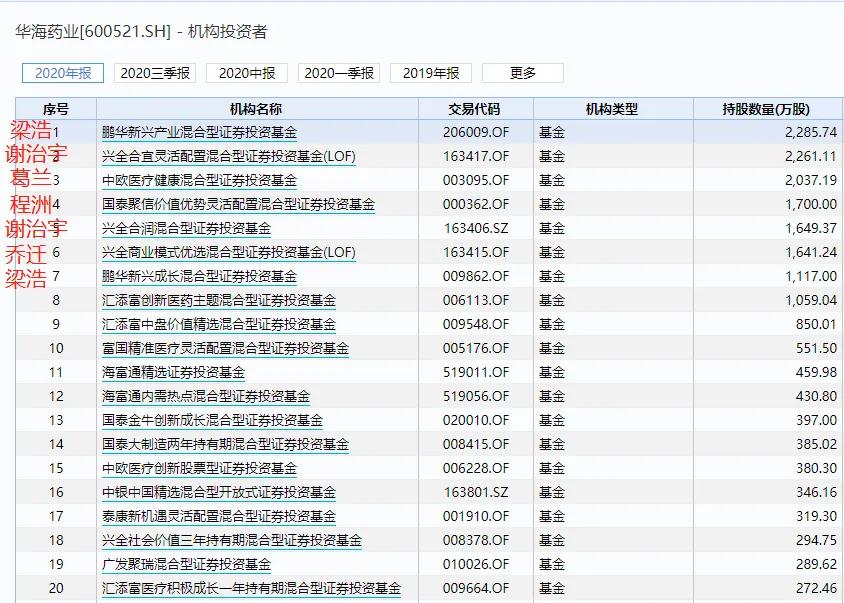Screen dimensions: 844x603
Task: Click holding value 459.98
Action: [817, 373]
